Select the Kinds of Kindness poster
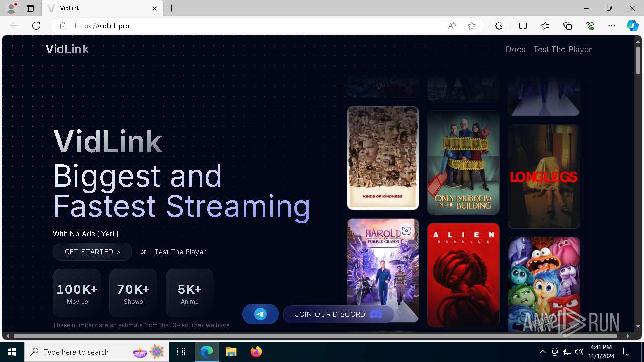The height and width of the screenshot is (362, 644). (x=383, y=157)
